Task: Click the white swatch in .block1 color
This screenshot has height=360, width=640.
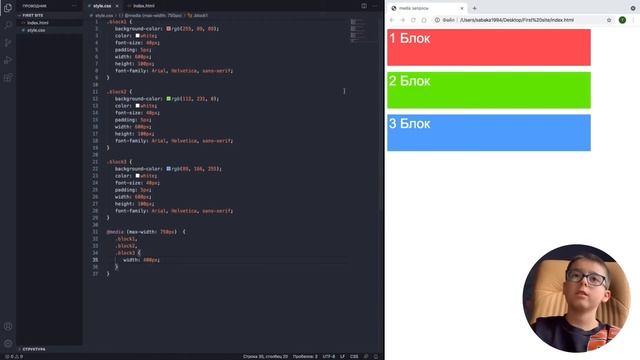Action: (138, 36)
